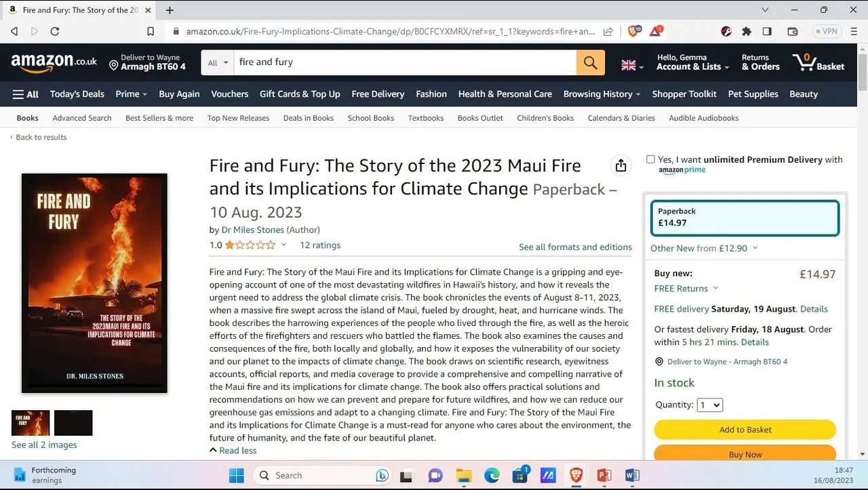This screenshot has width=868, height=490.
Task: Click the Amazon.co.uk logo
Action: click(x=54, y=62)
